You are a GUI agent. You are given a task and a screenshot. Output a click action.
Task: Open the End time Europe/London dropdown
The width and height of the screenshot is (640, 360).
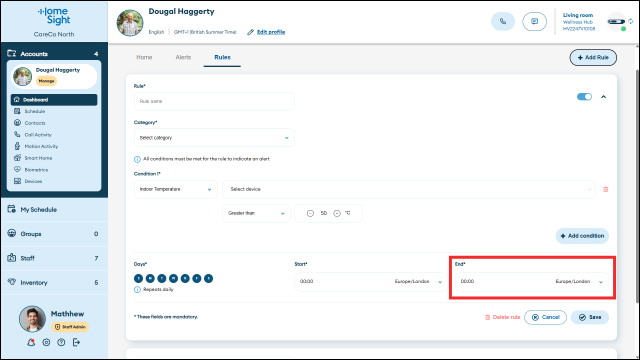click(579, 282)
